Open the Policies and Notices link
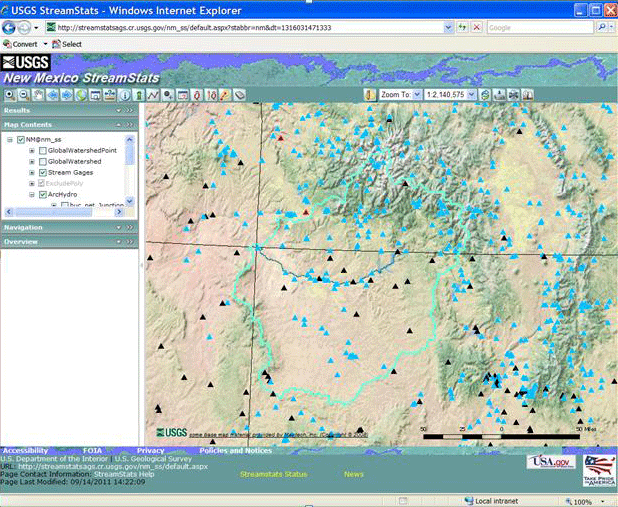The height and width of the screenshot is (507, 618). tap(236, 451)
